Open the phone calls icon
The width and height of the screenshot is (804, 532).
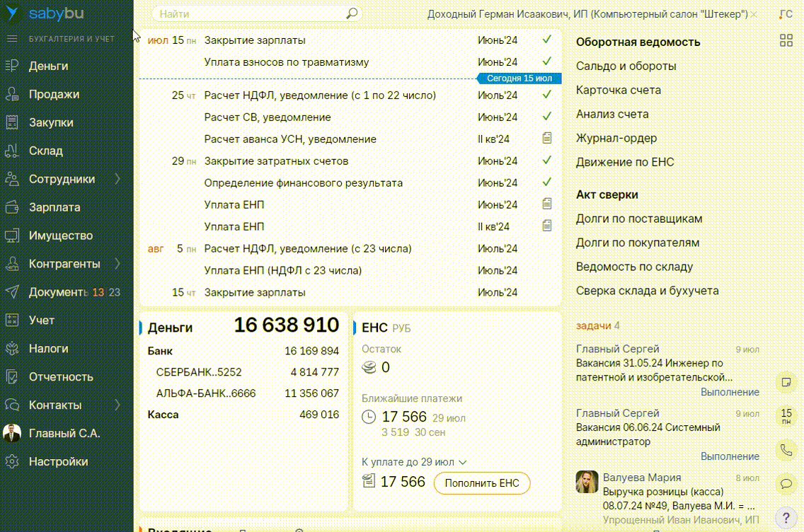point(786,449)
